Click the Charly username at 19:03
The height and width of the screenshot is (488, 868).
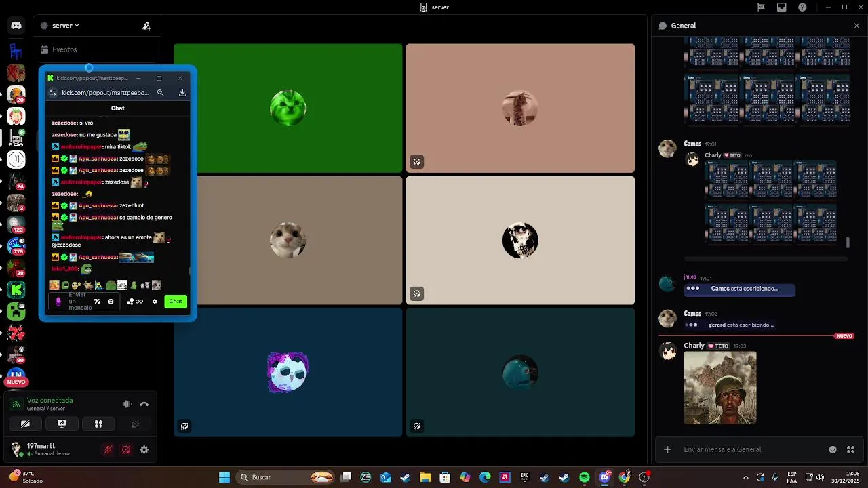tap(694, 346)
